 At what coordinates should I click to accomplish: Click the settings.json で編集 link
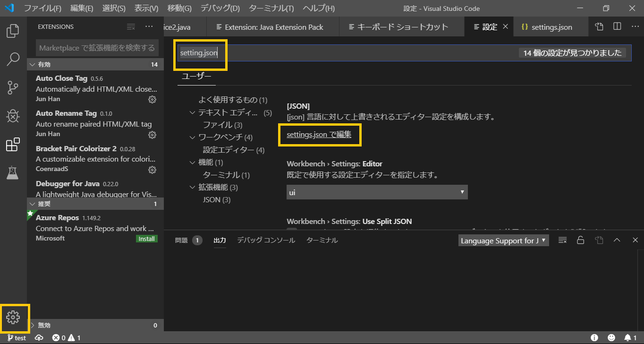point(320,135)
